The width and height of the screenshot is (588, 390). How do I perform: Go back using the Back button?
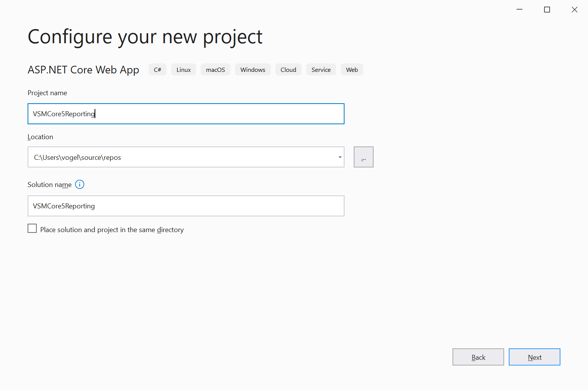coord(478,357)
